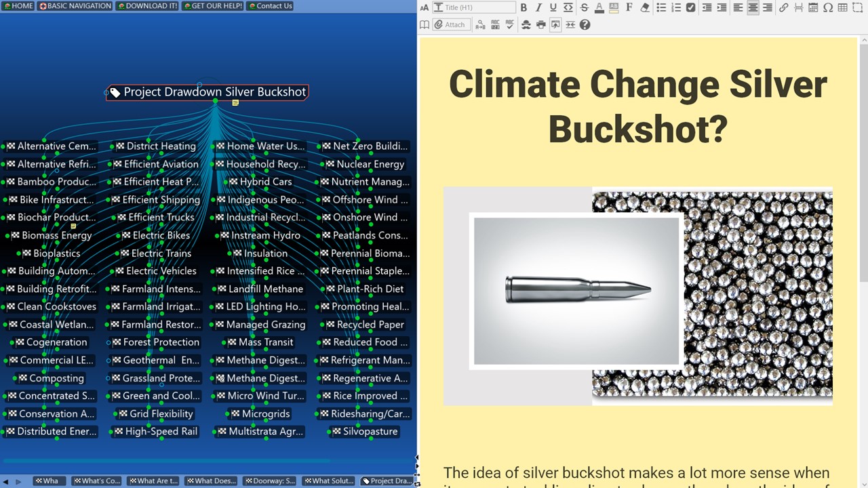Apply underline formatting in the notes toolbar

tap(553, 7)
